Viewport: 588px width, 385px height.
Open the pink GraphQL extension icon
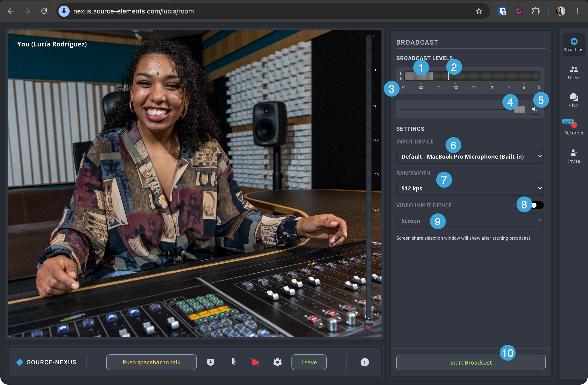(x=519, y=11)
